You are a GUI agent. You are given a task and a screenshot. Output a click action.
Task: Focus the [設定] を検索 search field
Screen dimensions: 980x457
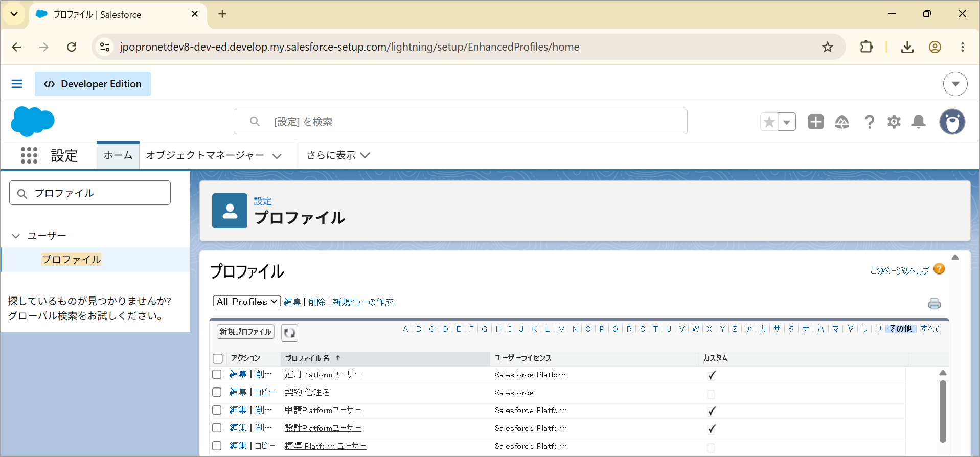click(461, 122)
